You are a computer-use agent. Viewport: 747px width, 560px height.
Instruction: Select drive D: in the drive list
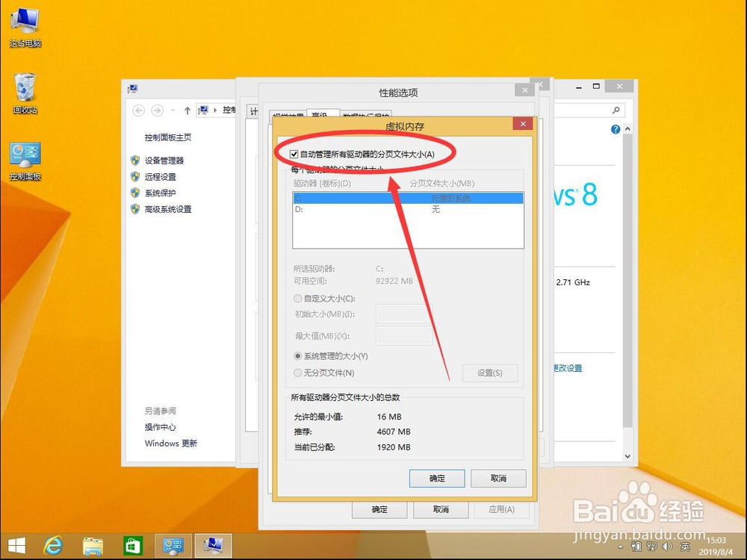(336, 210)
